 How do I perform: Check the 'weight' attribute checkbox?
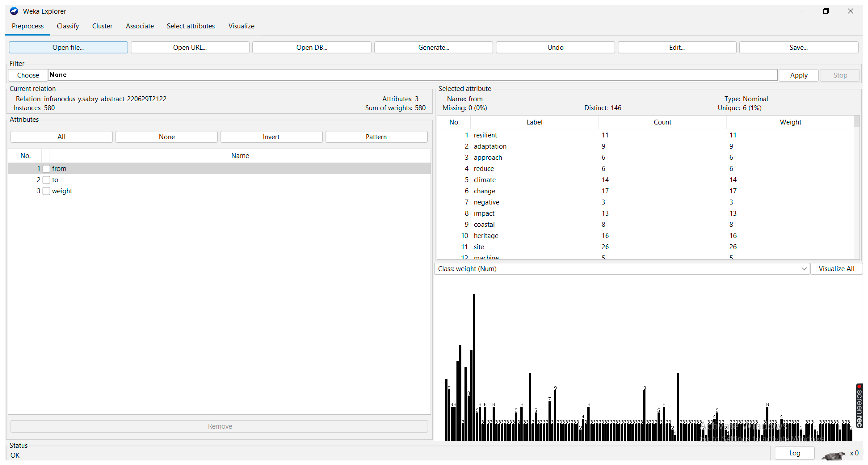pos(46,191)
